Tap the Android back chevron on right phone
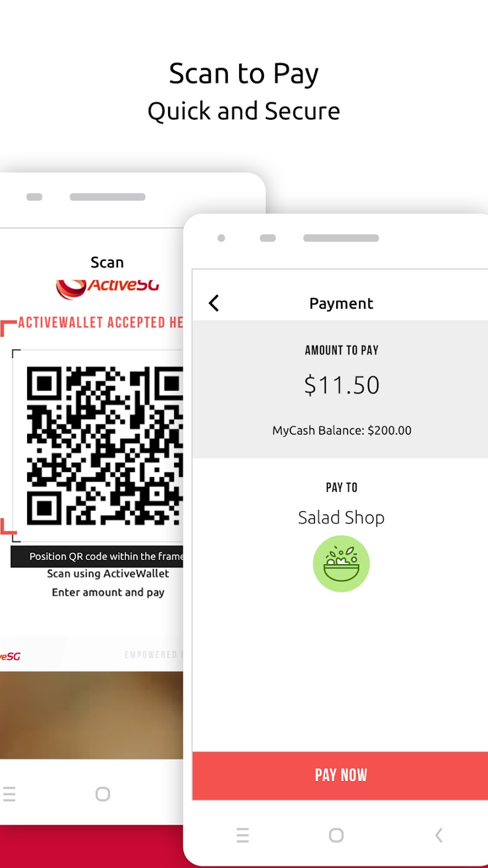The height and width of the screenshot is (868, 488). (x=439, y=835)
